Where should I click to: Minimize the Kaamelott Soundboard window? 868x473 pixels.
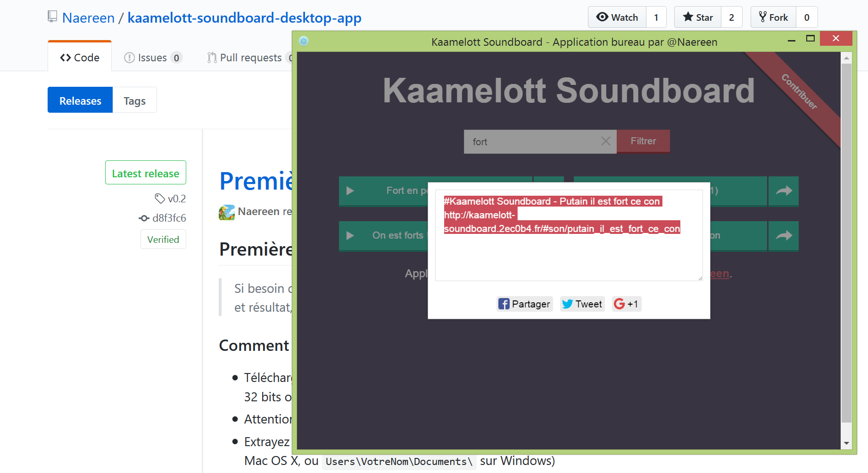(792, 40)
